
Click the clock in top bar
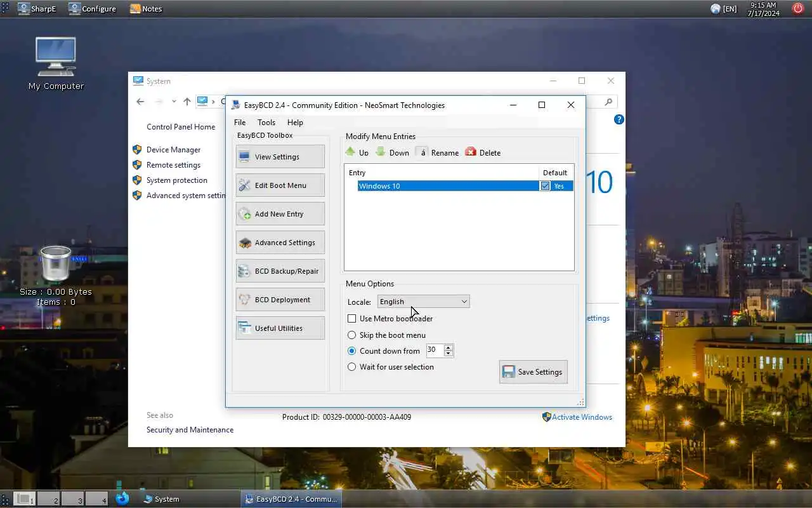pyautogui.click(x=763, y=9)
